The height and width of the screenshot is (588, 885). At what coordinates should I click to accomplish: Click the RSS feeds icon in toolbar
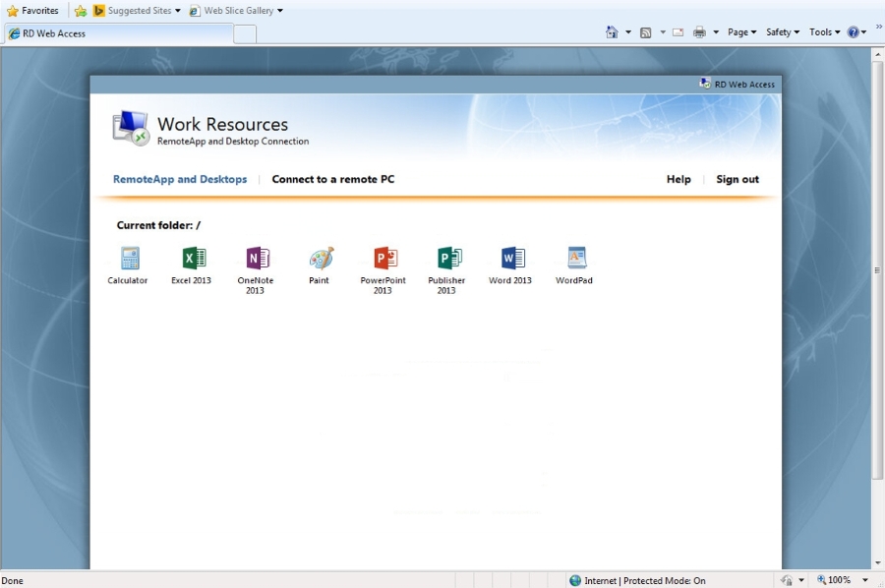(x=646, y=32)
